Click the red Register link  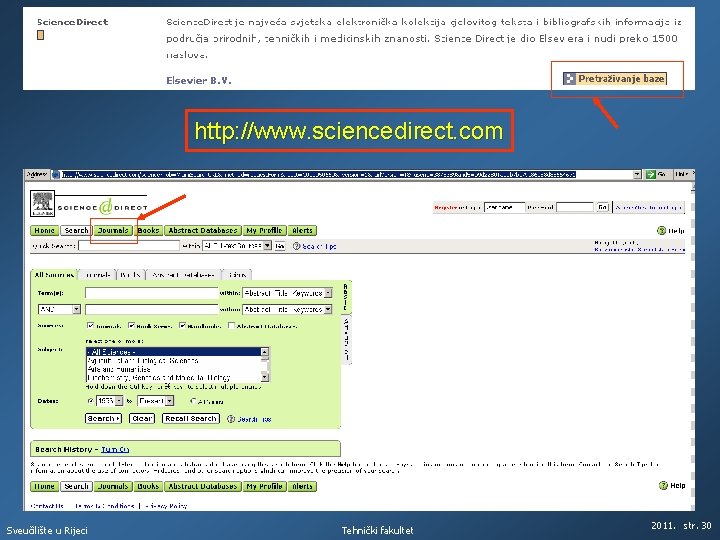point(445,208)
